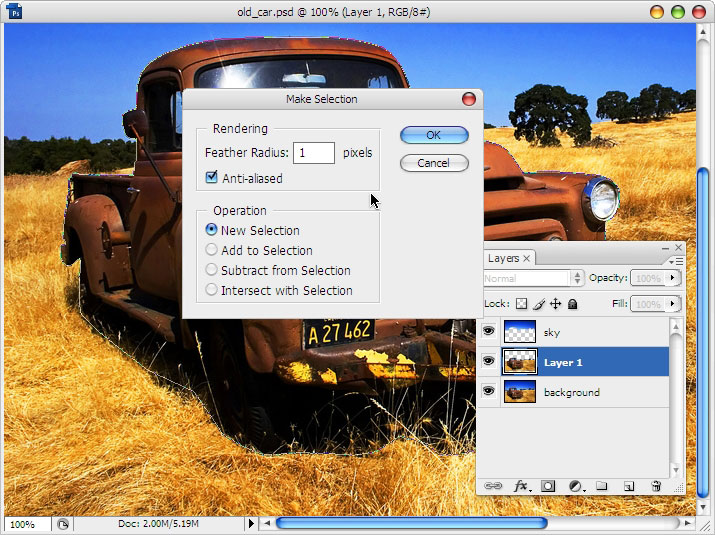Screen dimensions: 715x535
Task: Focus the Feather Radius input field
Action: pos(314,152)
